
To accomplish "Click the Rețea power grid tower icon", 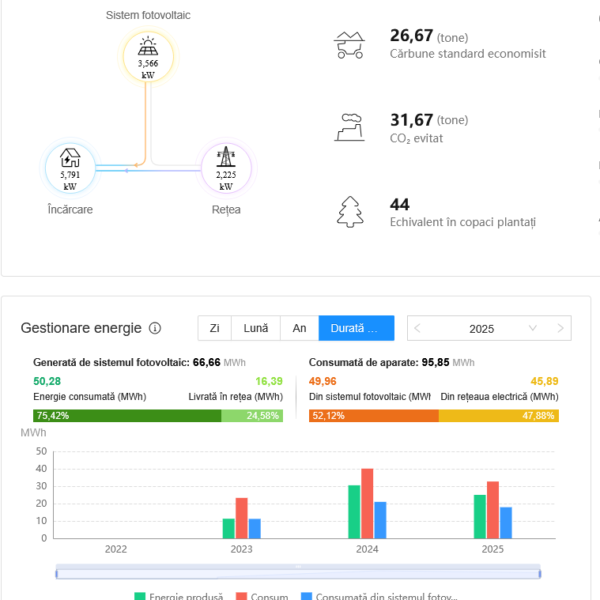I will click(x=226, y=157).
